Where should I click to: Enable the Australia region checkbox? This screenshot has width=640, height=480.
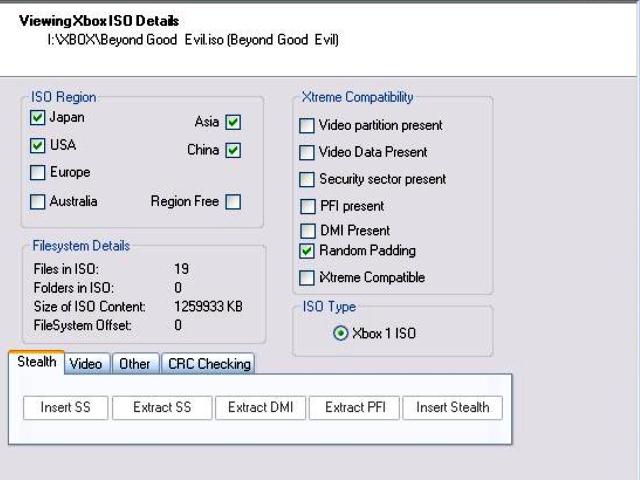pyautogui.click(x=37, y=202)
